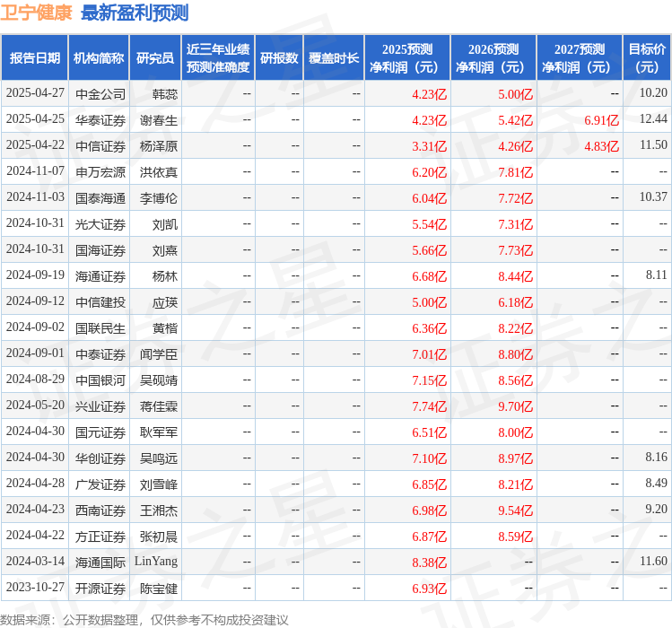Select the 机构简称 column header
The image size is (672, 628).
(x=99, y=58)
